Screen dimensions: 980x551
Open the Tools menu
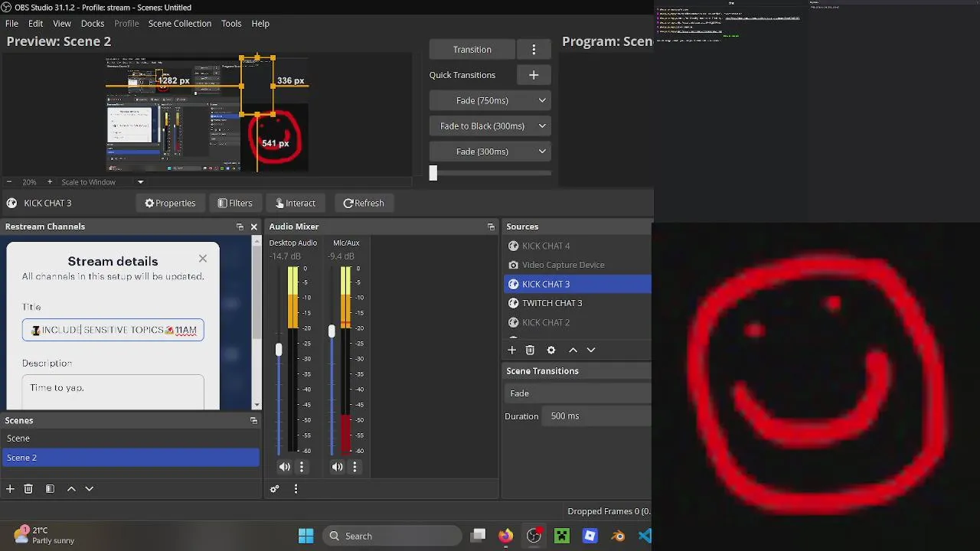click(x=231, y=24)
